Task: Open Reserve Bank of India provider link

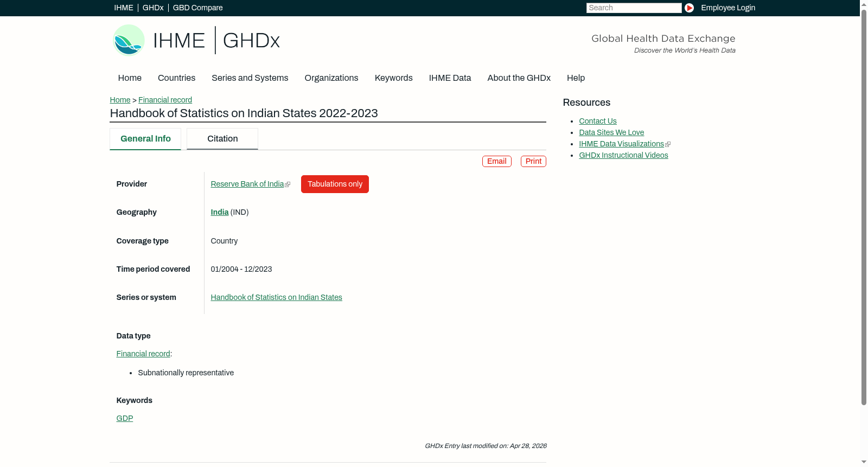Action: (247, 184)
